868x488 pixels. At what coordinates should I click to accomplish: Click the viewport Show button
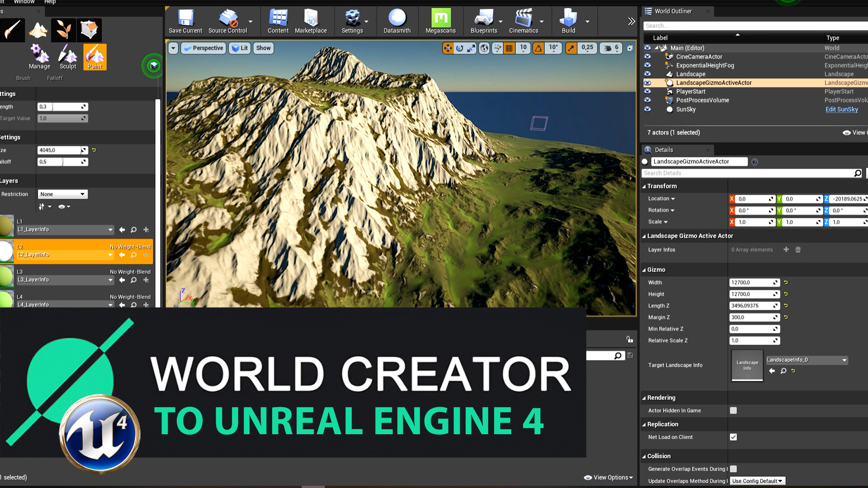(263, 48)
